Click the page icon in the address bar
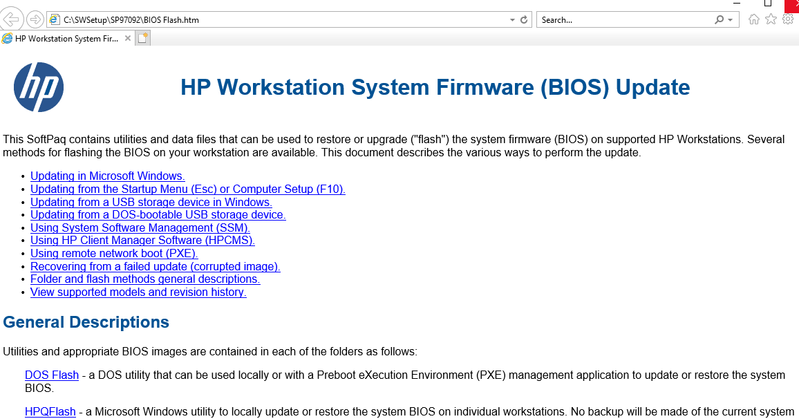This screenshot has width=799, height=419. (54, 20)
